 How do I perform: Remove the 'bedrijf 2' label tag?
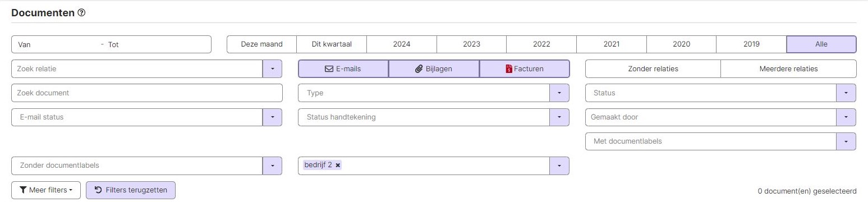coord(338,165)
